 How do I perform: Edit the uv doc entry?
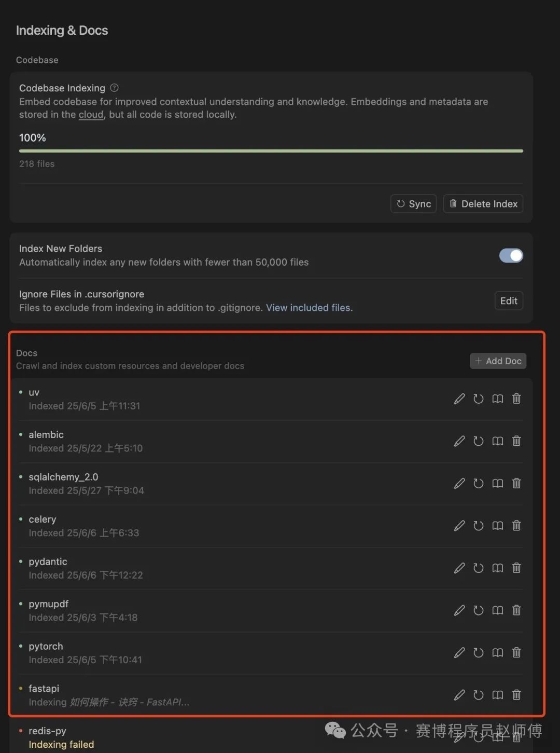coord(459,399)
